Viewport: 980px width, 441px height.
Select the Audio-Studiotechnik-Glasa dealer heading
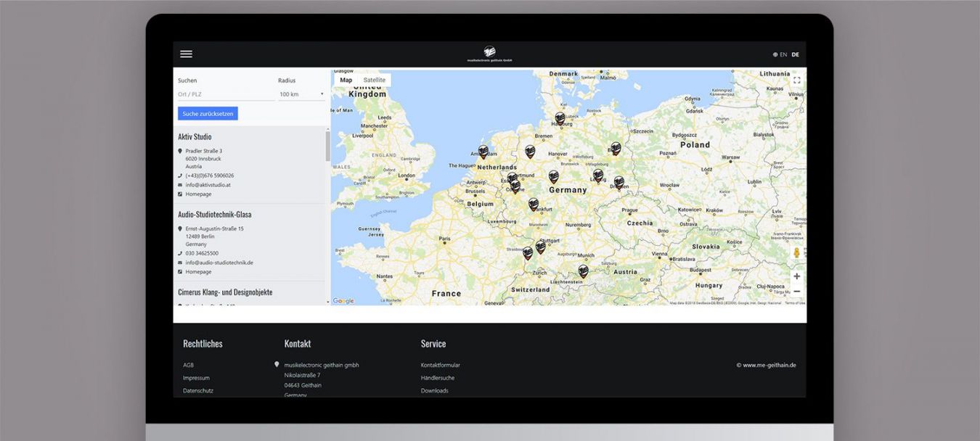pos(215,214)
